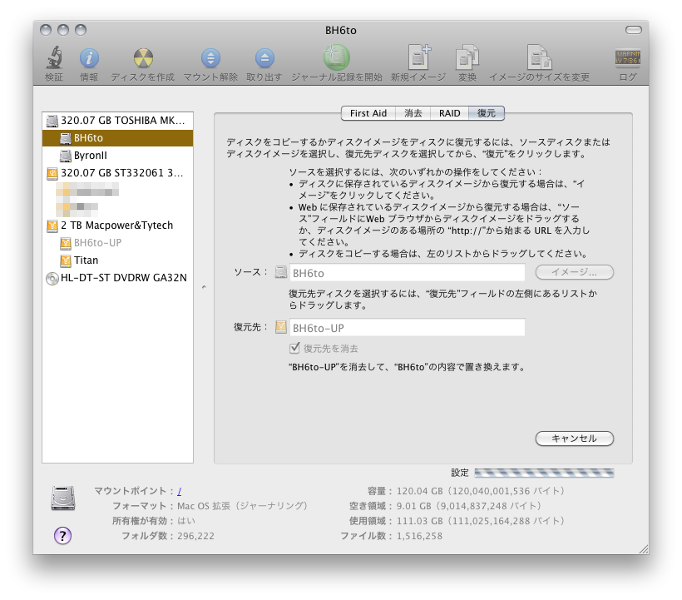Viewport: 682px width, 600px height.
Task: Click the toolbar toggle pill in title bar
Action: pos(633,30)
